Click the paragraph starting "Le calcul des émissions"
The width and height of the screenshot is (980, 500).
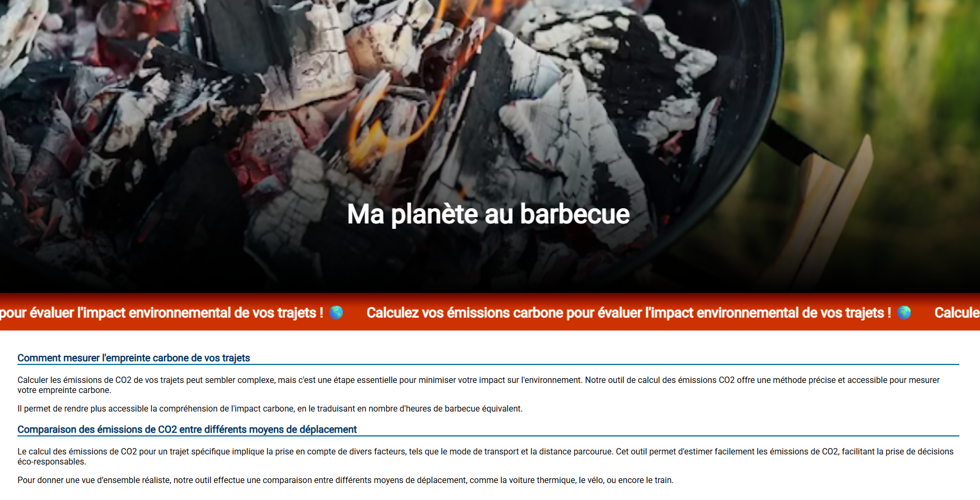click(x=485, y=457)
